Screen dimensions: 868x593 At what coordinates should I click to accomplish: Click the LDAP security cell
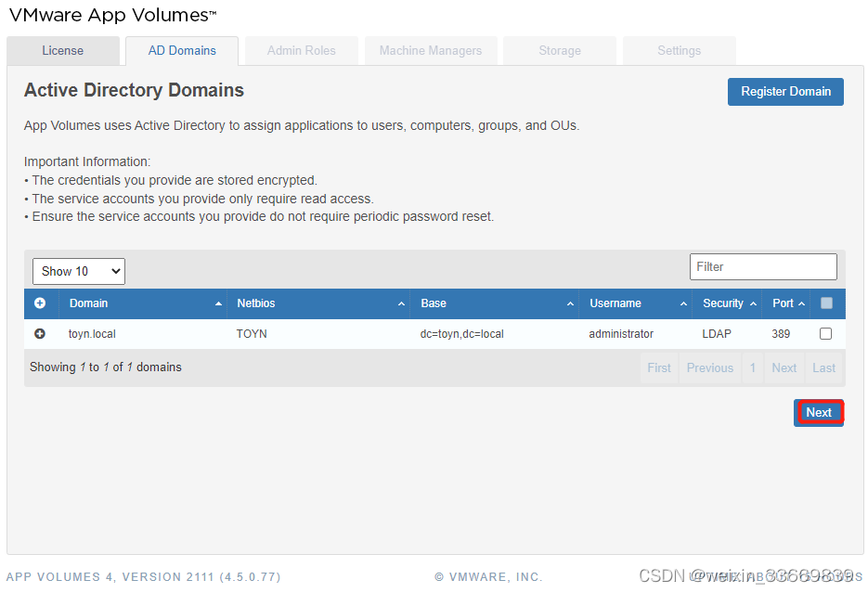pos(717,334)
